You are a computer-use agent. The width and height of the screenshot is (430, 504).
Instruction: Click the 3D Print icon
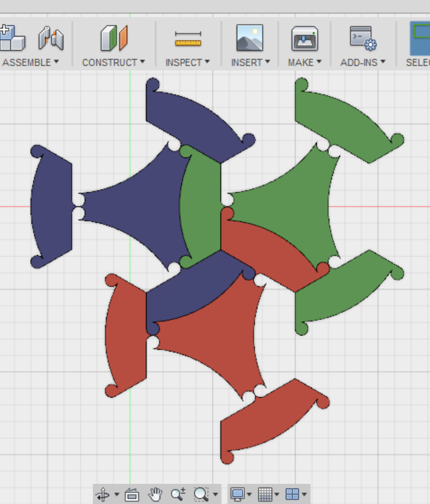305,39
